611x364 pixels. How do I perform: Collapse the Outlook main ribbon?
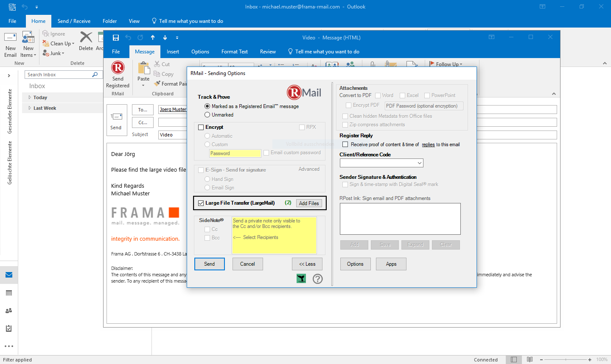coord(605,63)
